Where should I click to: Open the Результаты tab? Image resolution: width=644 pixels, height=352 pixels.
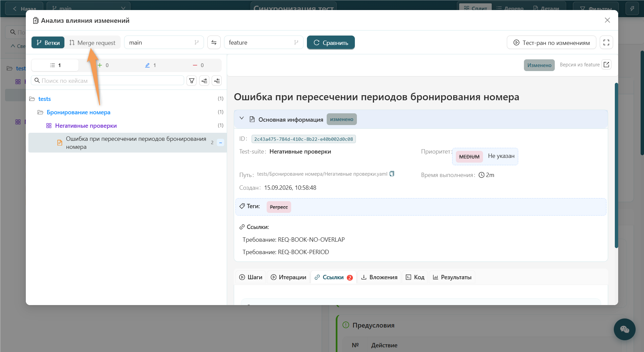tap(452, 277)
